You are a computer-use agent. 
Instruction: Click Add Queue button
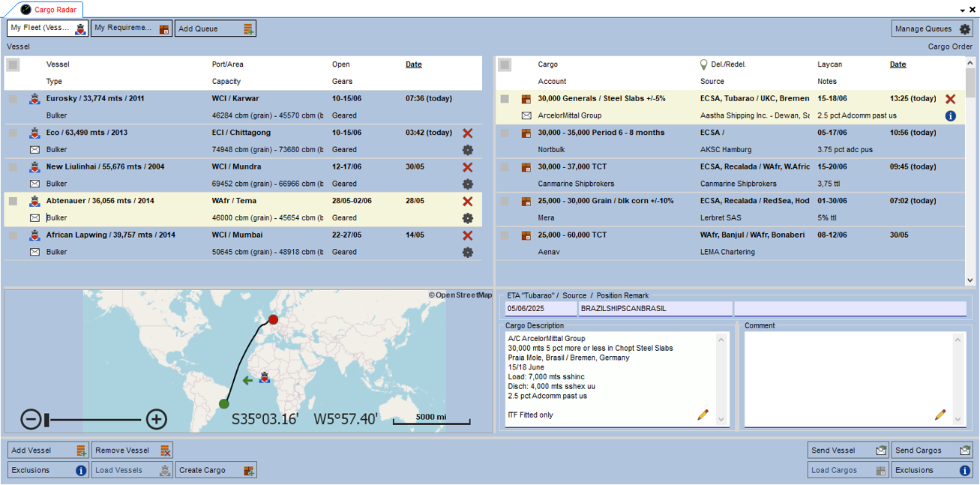click(216, 28)
